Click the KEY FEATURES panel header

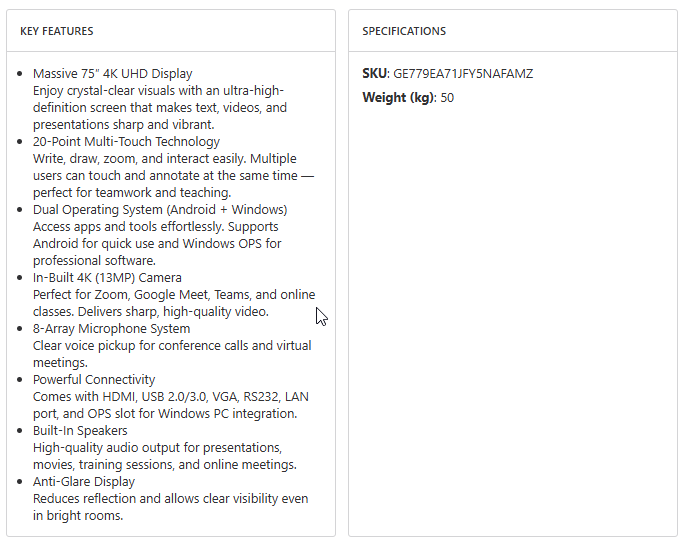point(57,31)
